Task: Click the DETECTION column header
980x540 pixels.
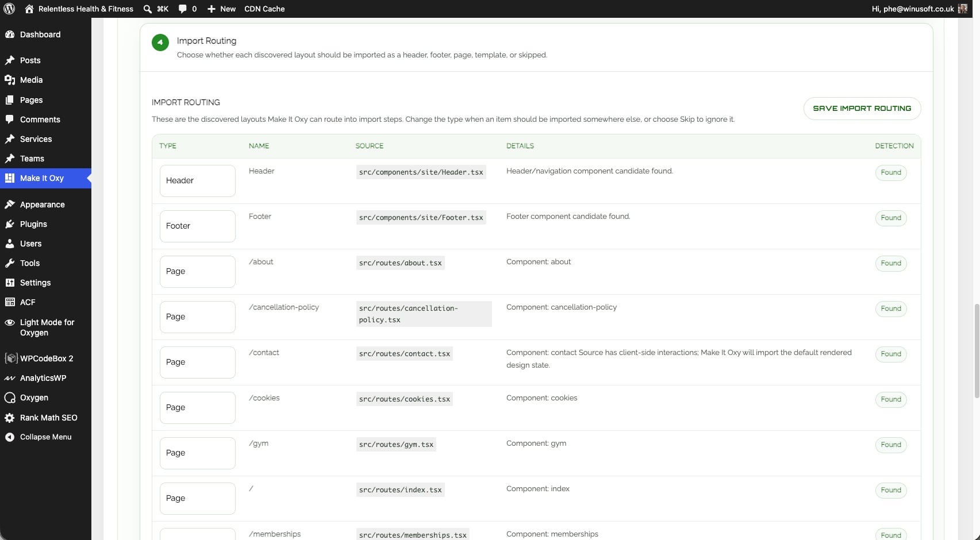Action: 894,146
